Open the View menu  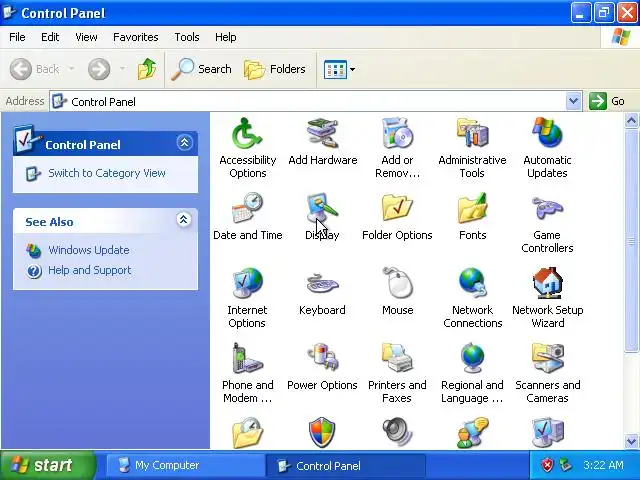click(86, 37)
